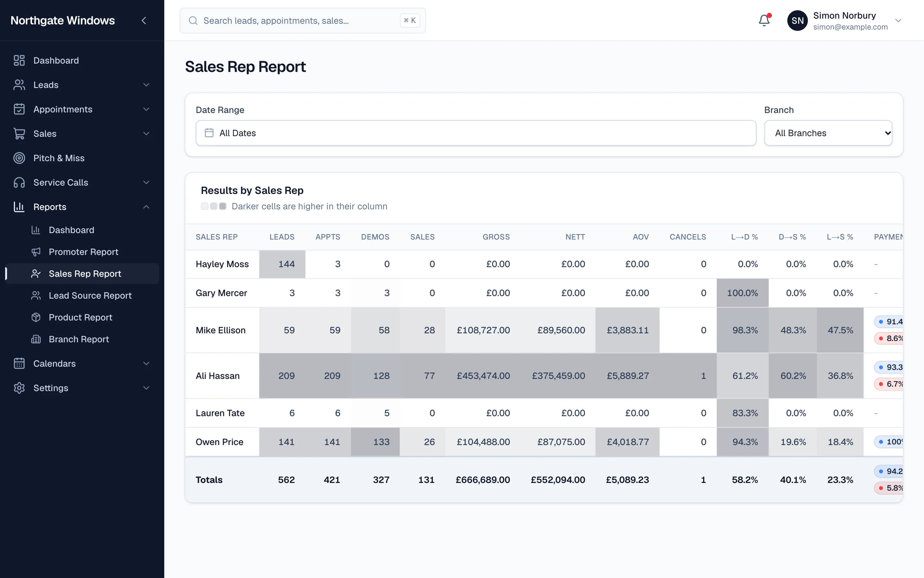Image resolution: width=924 pixels, height=578 pixels.
Task: Click the All Dates date range field
Action: tap(476, 133)
